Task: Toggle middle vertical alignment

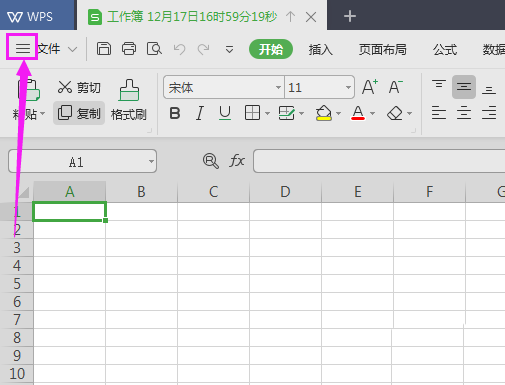Action: point(464,87)
